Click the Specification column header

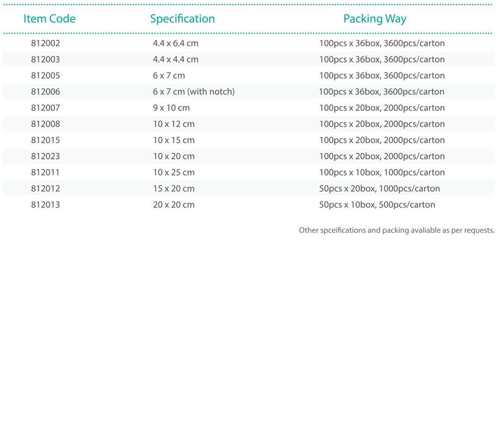coord(182,19)
